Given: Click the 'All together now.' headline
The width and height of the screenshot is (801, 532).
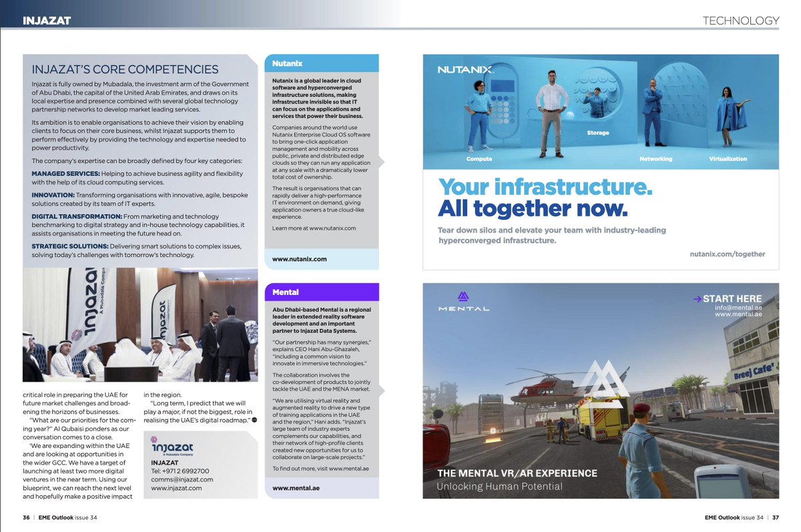Looking at the screenshot, I should 533,209.
